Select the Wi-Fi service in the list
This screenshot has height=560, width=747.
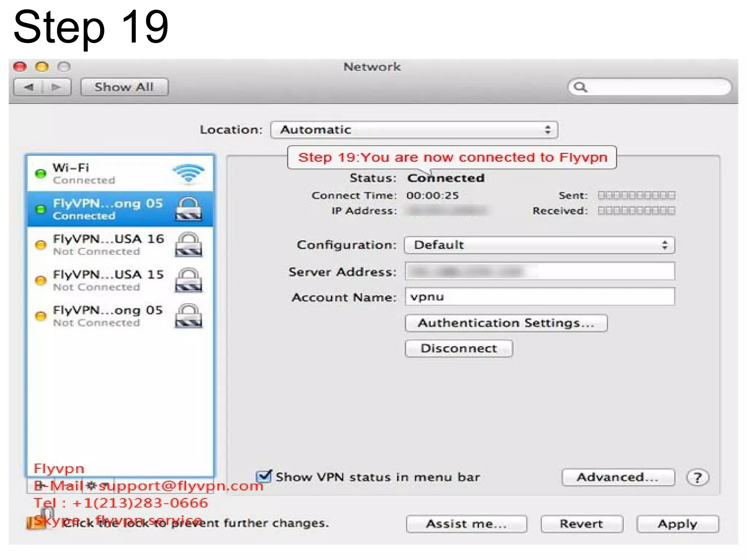106,174
